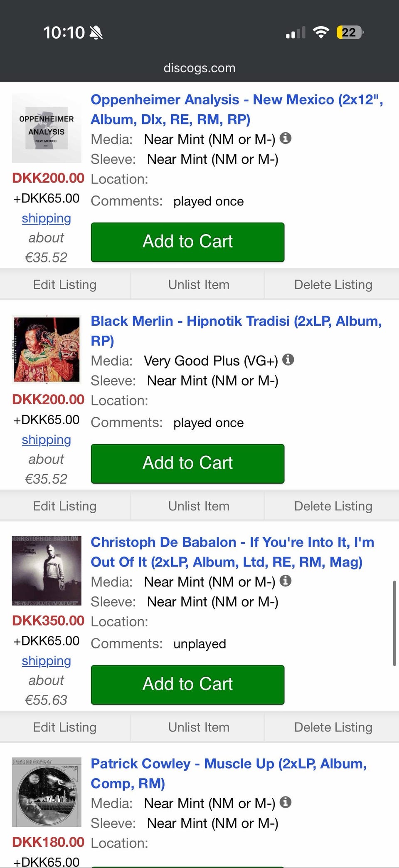Open Patrick Cowley - Muscle Up title link
Image resolution: width=399 pixels, height=868 pixels.
(228, 764)
